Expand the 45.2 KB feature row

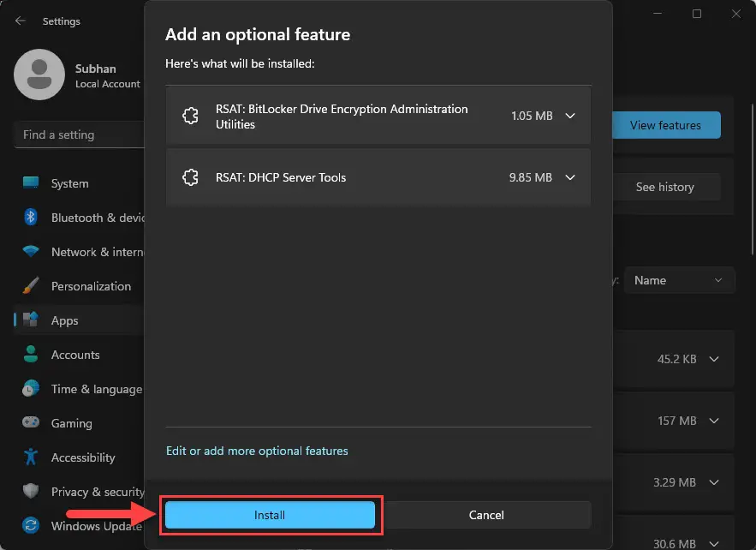tap(714, 359)
